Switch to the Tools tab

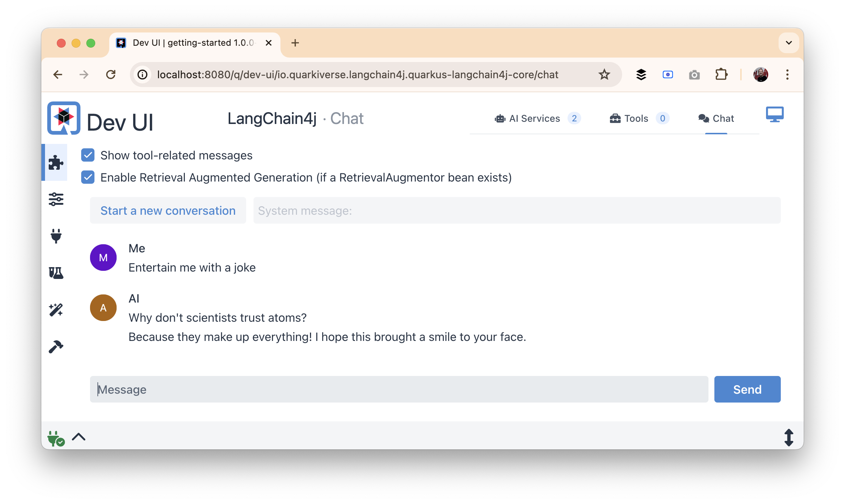639,118
